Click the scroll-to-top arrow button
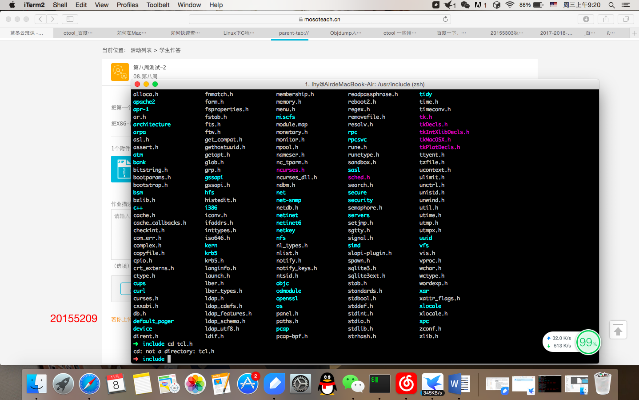The height and width of the screenshot is (400, 639). tap(619, 330)
